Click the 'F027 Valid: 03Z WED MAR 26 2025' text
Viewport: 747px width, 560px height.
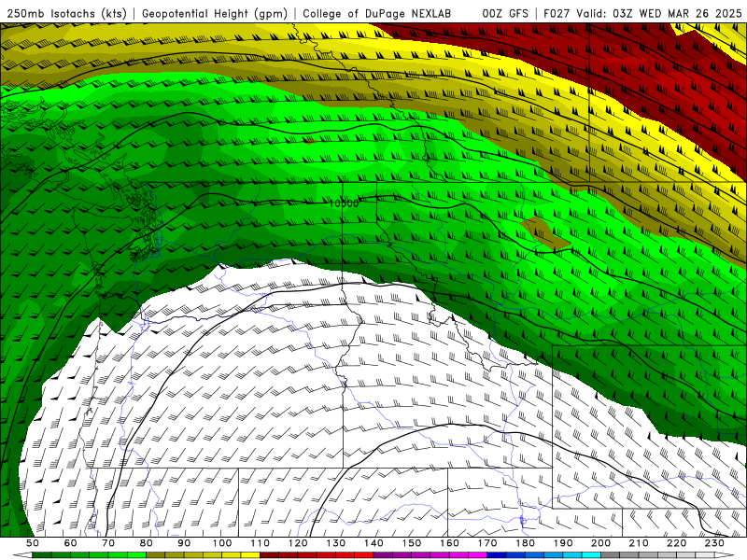click(x=642, y=14)
